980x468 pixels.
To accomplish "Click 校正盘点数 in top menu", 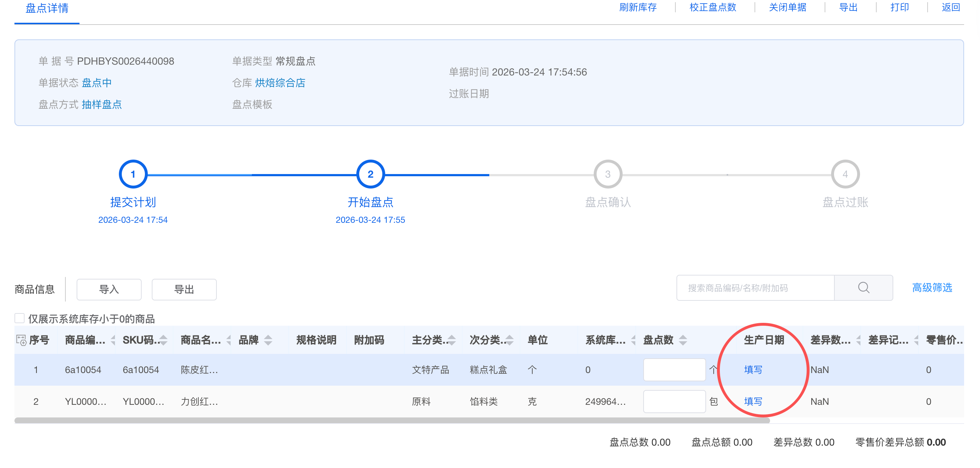I will point(713,8).
